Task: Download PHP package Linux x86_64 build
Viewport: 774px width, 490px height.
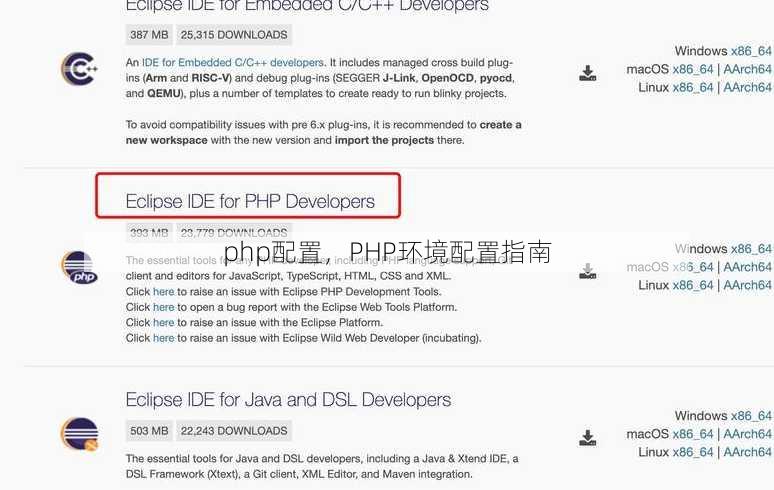Action: pos(693,286)
